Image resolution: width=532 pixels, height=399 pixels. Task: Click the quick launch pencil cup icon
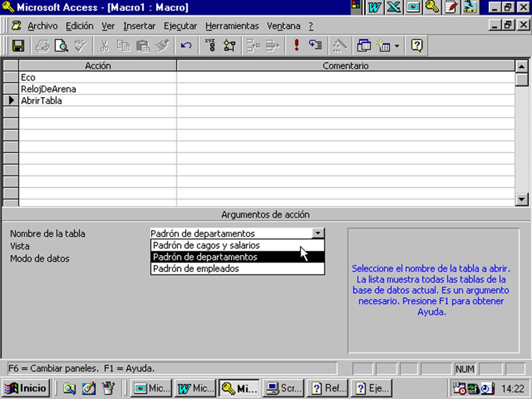point(108,388)
